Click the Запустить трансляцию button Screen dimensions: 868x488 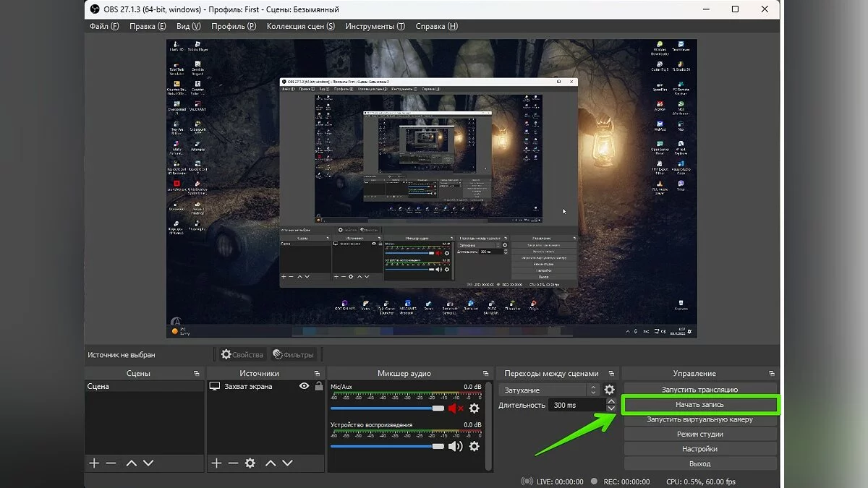[x=699, y=390]
